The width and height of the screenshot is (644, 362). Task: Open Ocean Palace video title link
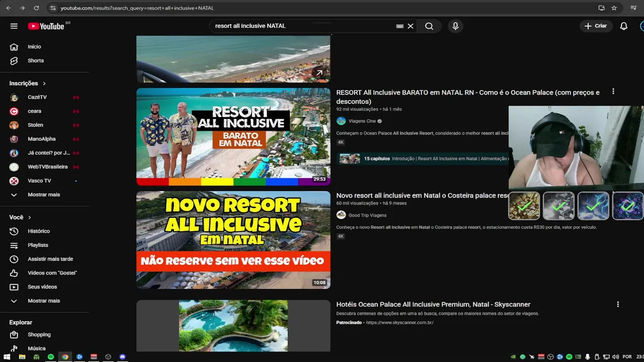pyautogui.click(x=468, y=97)
